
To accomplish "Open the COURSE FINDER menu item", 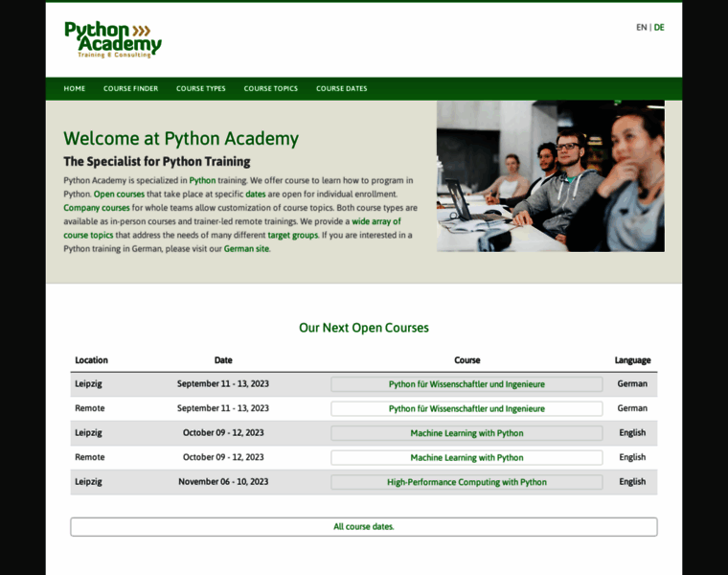I will [130, 88].
